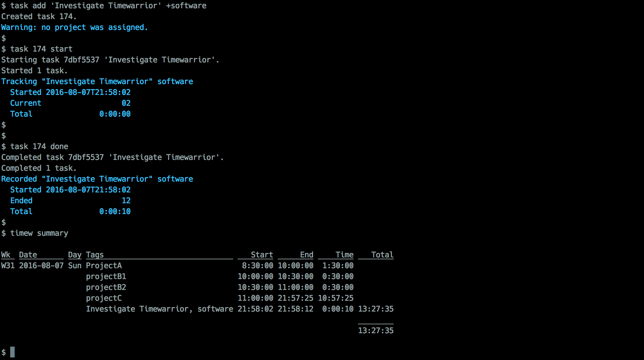The image size is (644, 360).
Task: Click the 'timew summary' command
Action: (39, 233)
